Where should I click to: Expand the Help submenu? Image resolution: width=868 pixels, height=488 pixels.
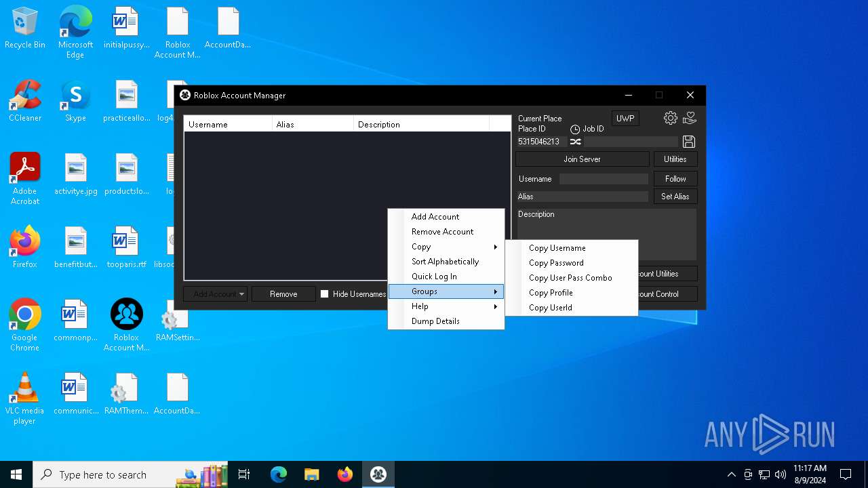click(x=446, y=306)
